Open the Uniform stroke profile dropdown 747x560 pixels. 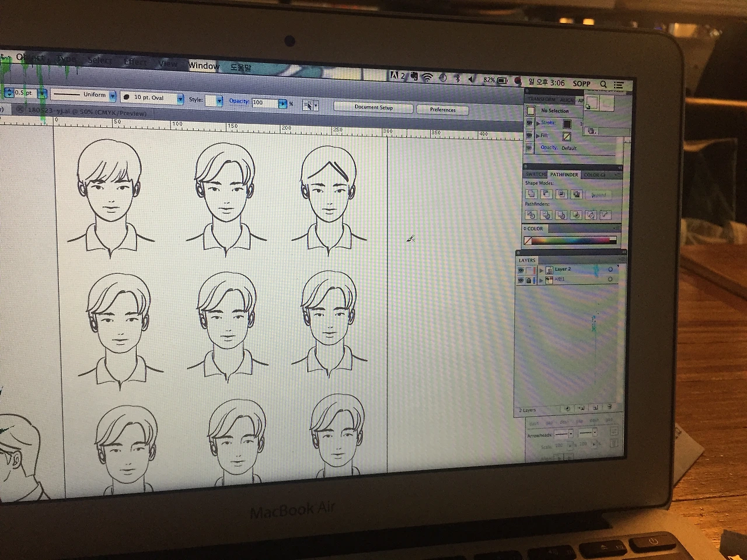pyautogui.click(x=112, y=95)
